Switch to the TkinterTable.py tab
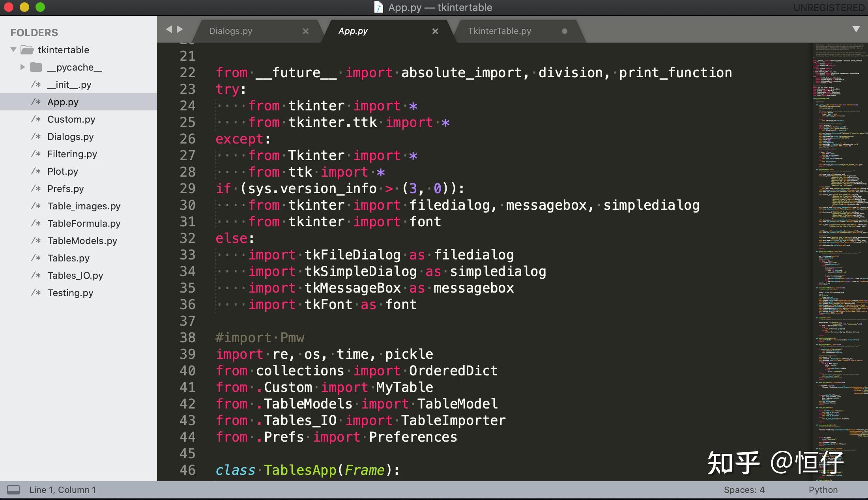The width and height of the screenshot is (868, 500). coord(499,31)
